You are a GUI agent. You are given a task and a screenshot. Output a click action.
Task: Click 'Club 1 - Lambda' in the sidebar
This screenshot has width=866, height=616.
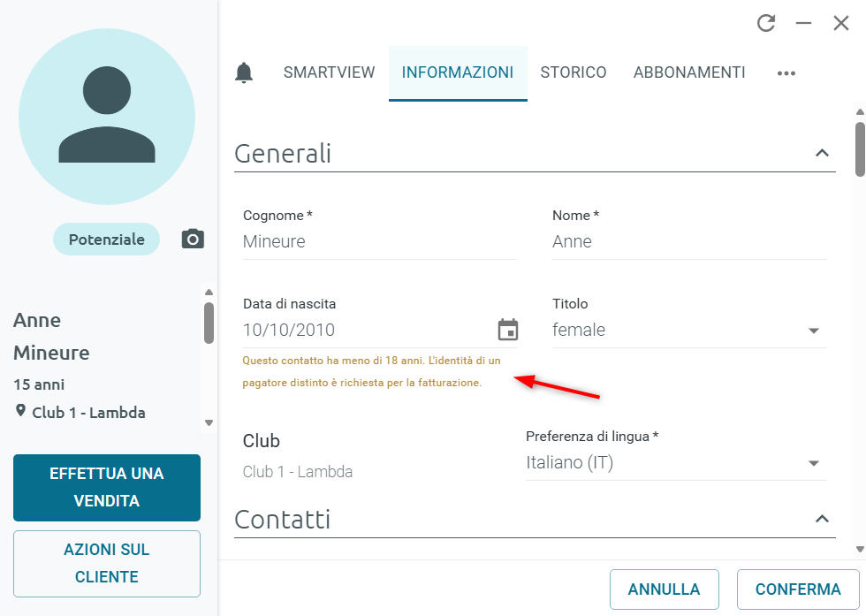pyautogui.click(x=88, y=412)
